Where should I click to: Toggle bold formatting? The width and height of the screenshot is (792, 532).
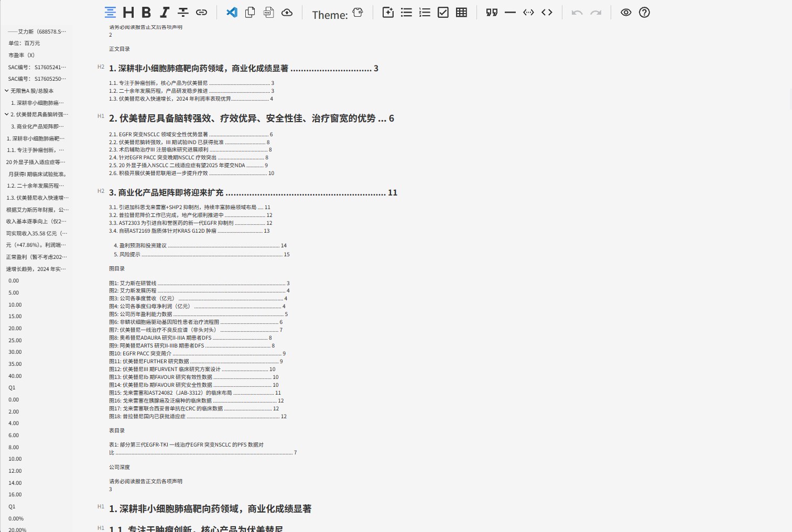[147, 12]
